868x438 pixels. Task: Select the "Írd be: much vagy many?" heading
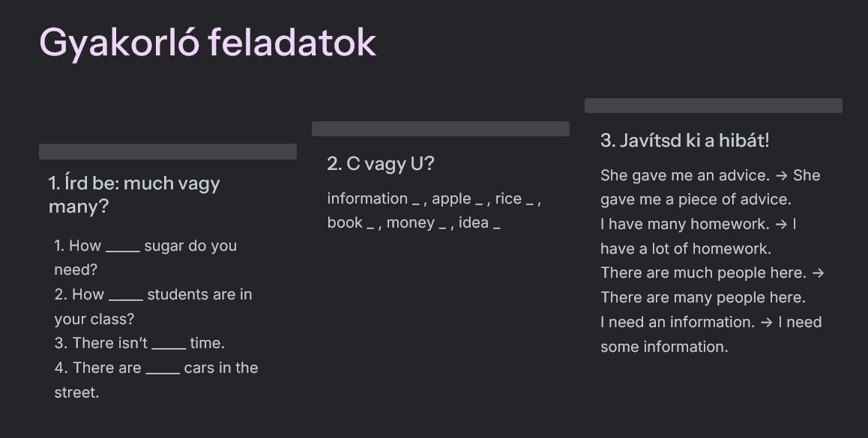tap(134, 194)
